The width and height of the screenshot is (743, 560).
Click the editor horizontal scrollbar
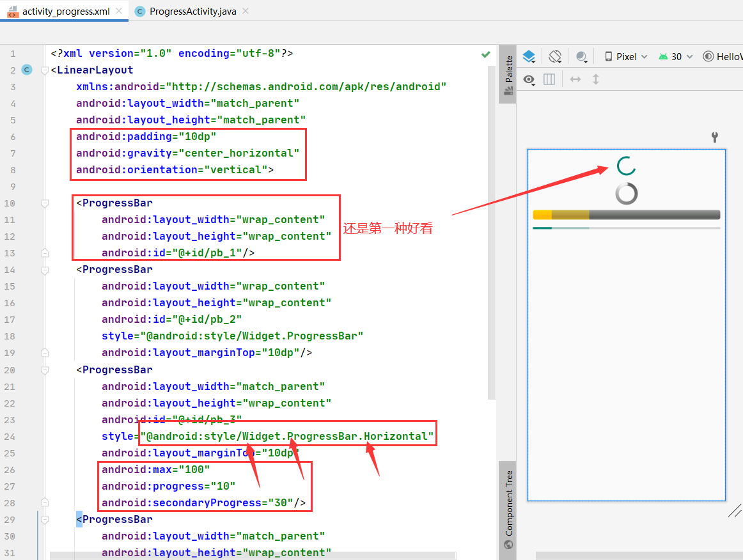pyautogui.click(x=253, y=556)
